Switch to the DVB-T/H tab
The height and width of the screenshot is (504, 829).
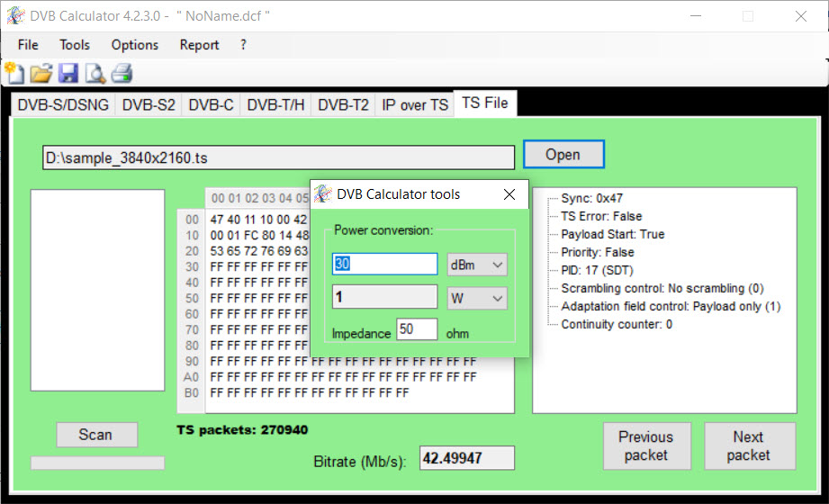coord(275,104)
